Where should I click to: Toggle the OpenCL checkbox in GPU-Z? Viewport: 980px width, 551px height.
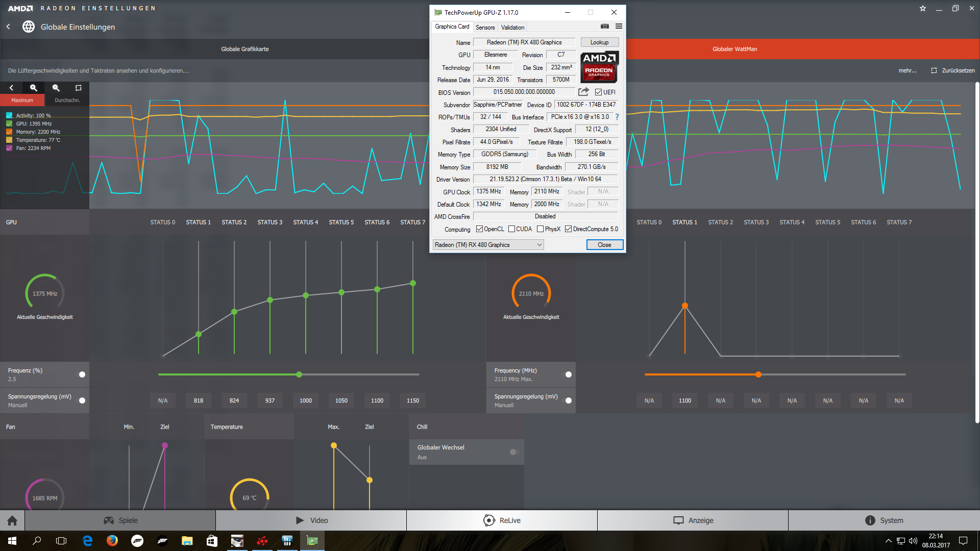[479, 229]
